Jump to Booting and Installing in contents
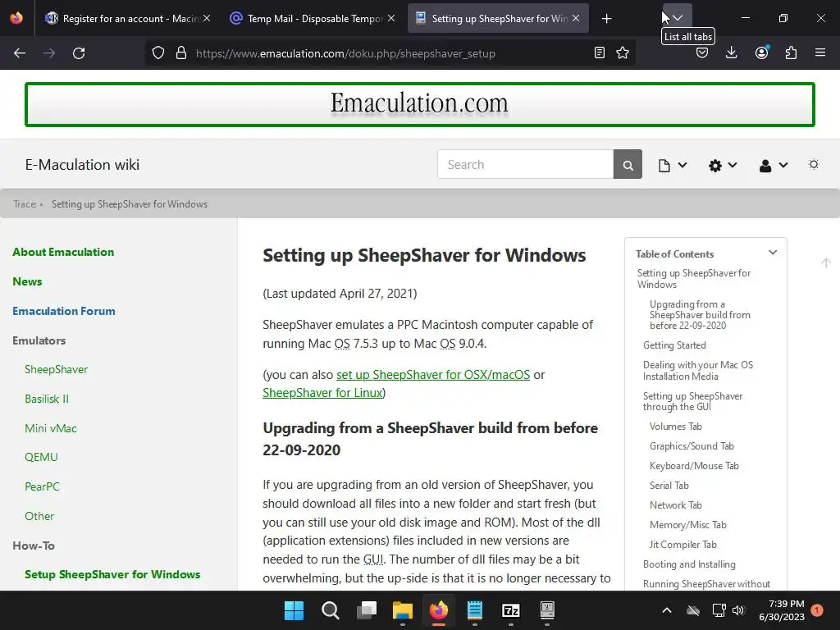This screenshot has height=630, width=840. click(x=689, y=564)
